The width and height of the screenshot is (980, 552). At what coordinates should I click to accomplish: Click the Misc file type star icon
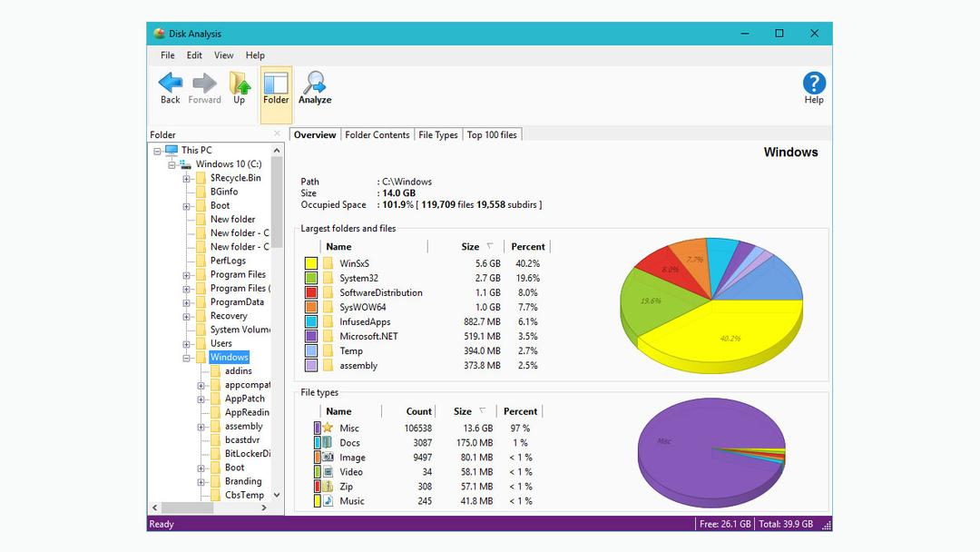click(328, 429)
